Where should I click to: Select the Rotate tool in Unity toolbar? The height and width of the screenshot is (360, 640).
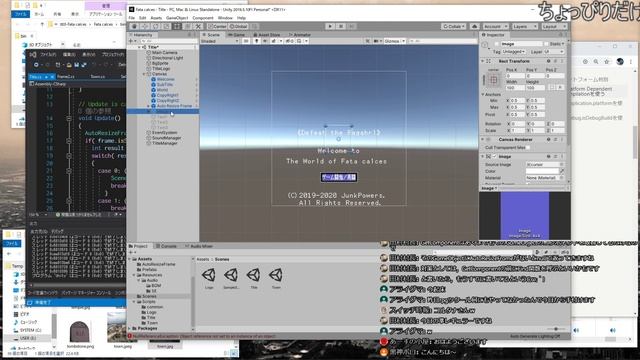[155, 27]
